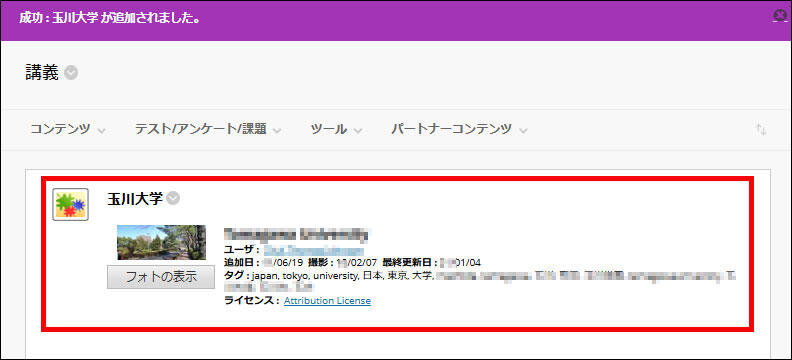The image size is (792, 360).
Task: Click the 玉川大学 item title
Action: tap(135, 199)
